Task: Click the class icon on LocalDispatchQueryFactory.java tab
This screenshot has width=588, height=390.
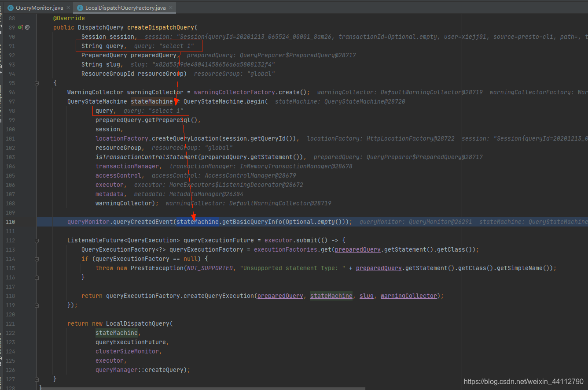Action: coord(80,8)
